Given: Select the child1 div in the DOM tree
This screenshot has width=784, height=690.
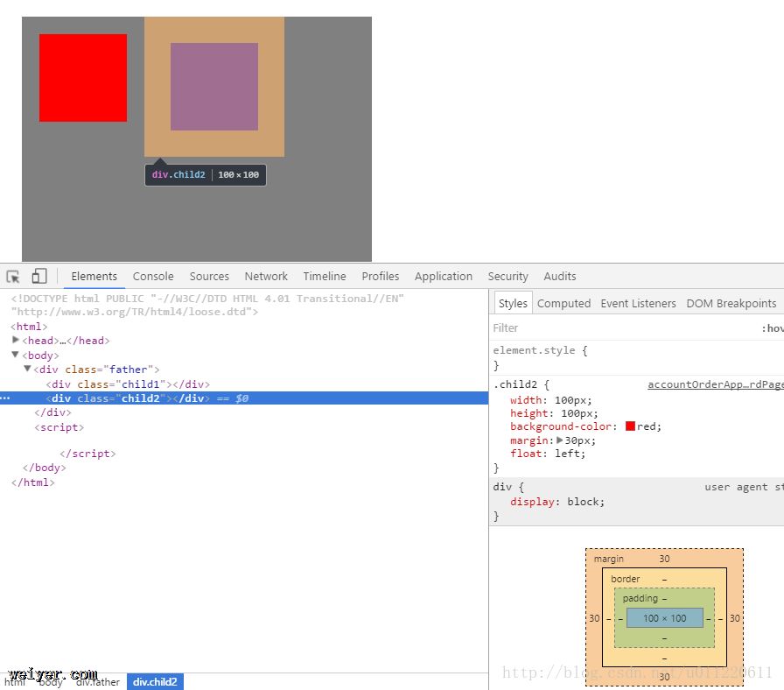Looking at the screenshot, I should pyautogui.click(x=128, y=384).
